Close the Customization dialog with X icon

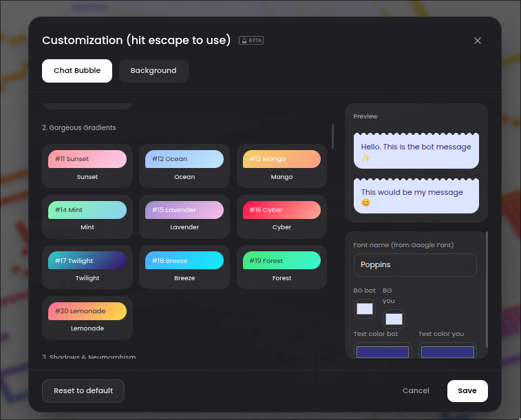478,41
